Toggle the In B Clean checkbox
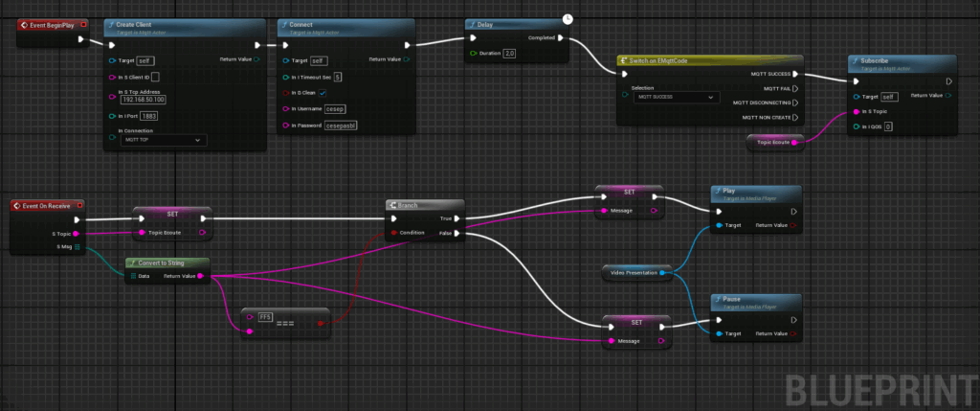This screenshot has height=411, width=980. click(323, 93)
